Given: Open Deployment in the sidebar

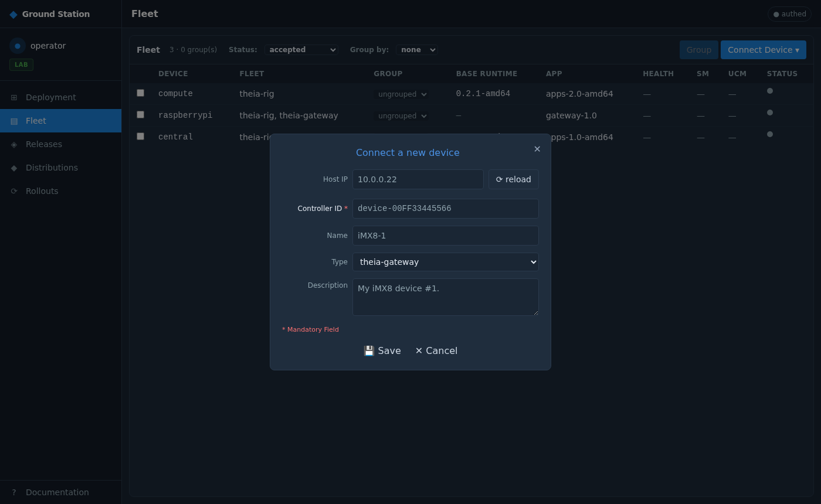Looking at the screenshot, I should coord(61,97).
